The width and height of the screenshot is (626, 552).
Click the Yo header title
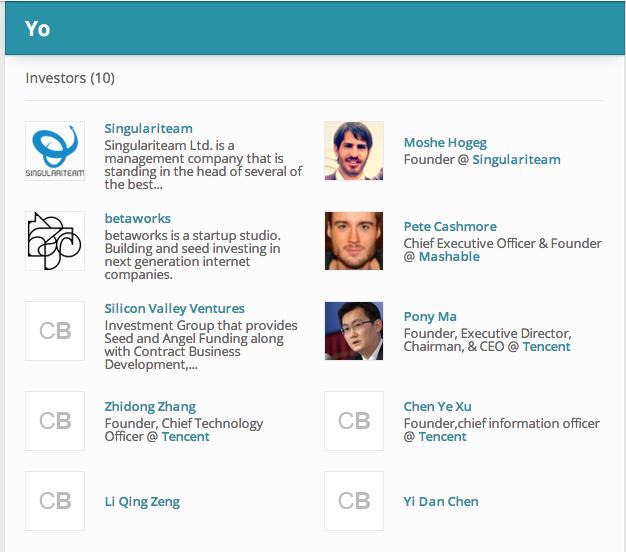[38, 29]
